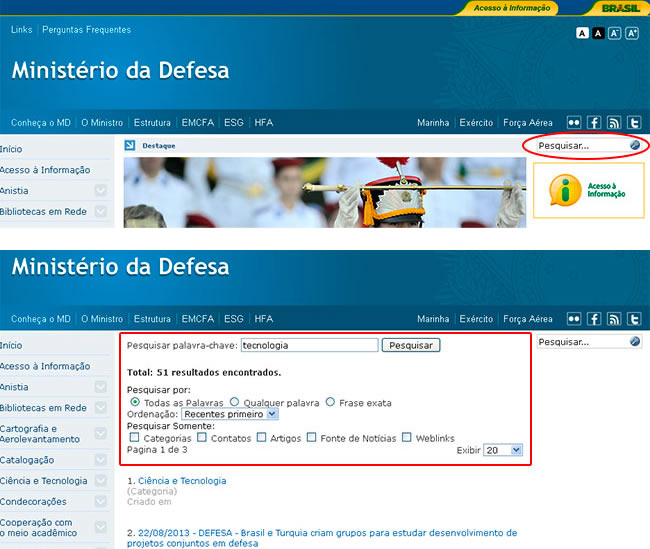Image resolution: width=650 pixels, height=549 pixels.
Task: Click 'Pesquisar' button next to keyword field
Action: [411, 345]
